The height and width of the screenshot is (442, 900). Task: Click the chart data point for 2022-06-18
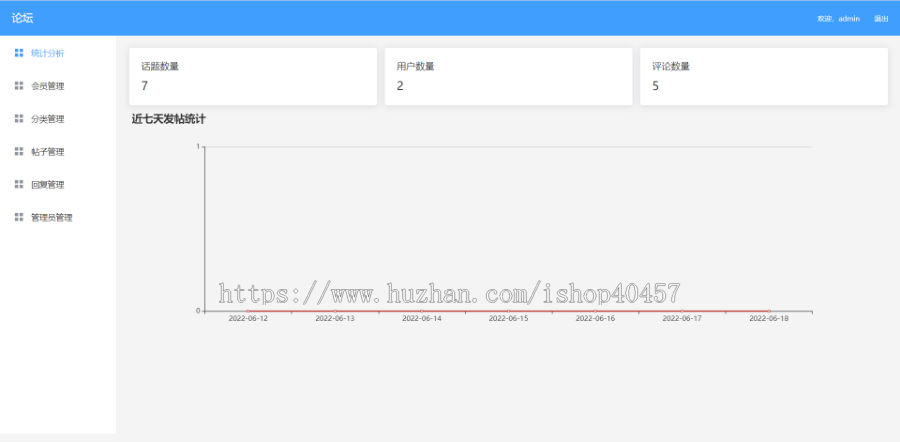coord(769,311)
